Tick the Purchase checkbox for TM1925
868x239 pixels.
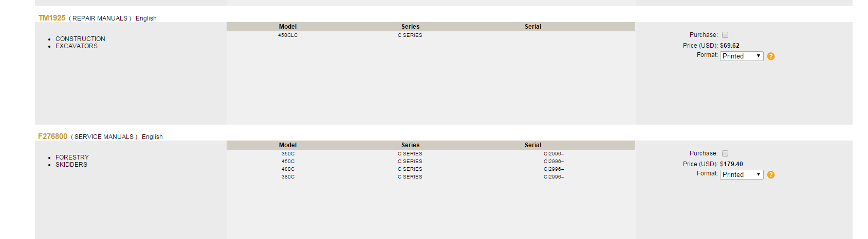[x=725, y=35]
